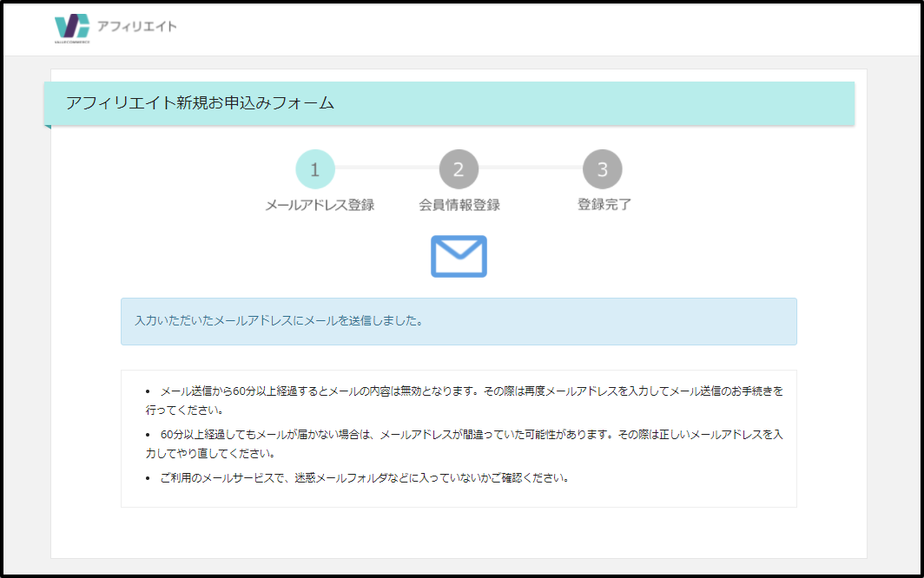924x578 pixels.
Task: Click the アフィリエイト新規お申込みフォーム title banner
Action: [x=200, y=103]
